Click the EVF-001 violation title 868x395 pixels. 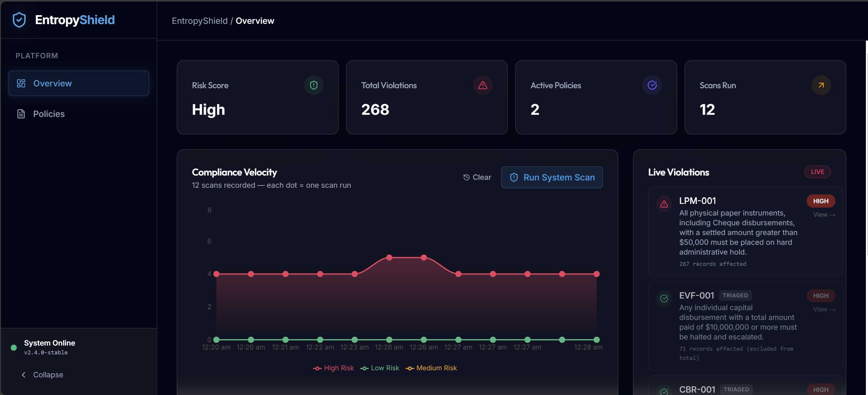pyautogui.click(x=696, y=295)
